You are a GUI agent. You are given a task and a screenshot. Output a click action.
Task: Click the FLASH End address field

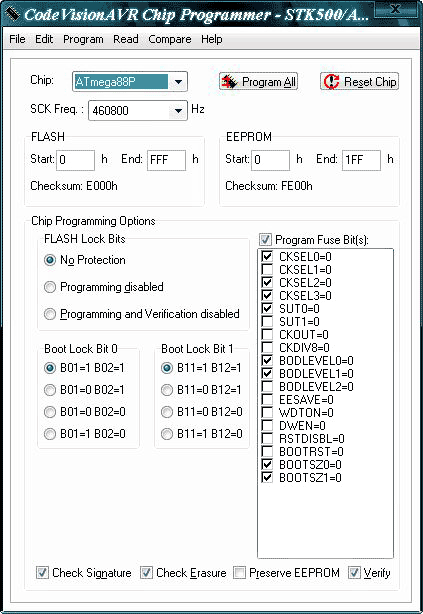click(166, 160)
